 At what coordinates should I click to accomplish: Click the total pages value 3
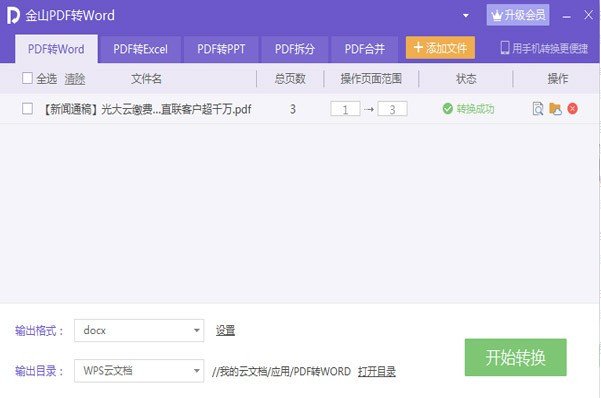click(293, 109)
